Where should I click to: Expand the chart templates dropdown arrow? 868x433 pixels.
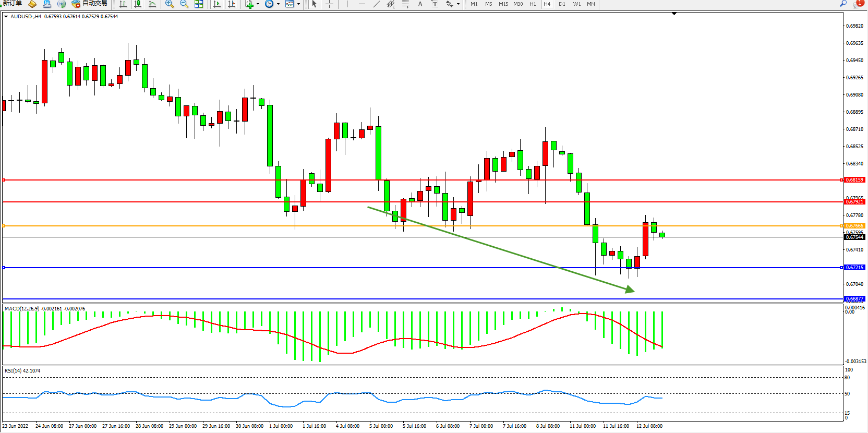click(298, 4)
